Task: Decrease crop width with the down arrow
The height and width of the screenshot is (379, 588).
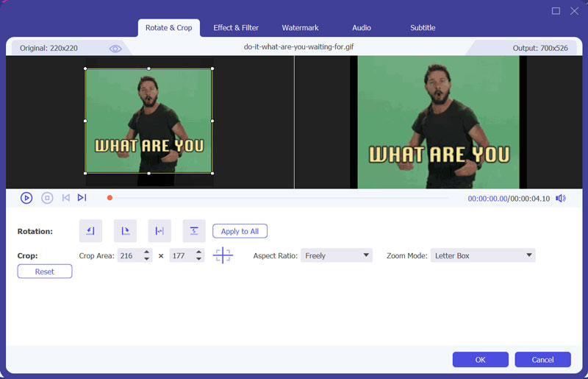Action: pyautogui.click(x=146, y=259)
